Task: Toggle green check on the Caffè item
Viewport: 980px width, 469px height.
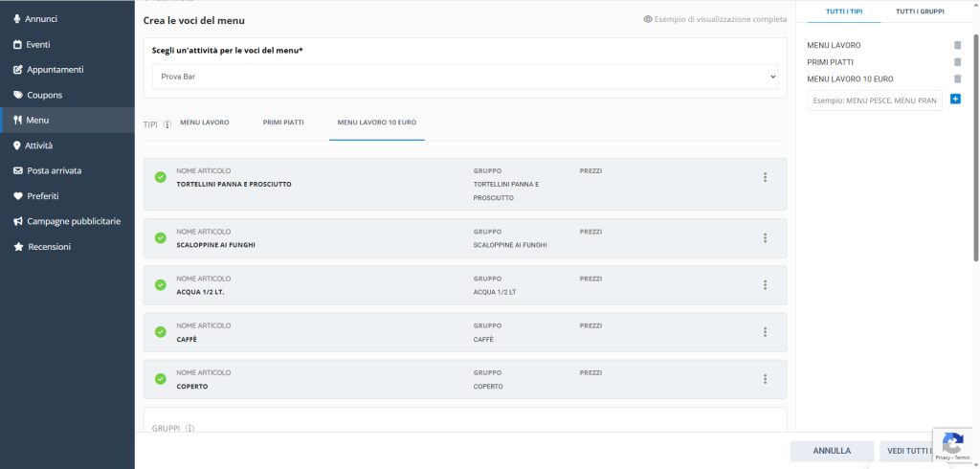Action: [160, 332]
